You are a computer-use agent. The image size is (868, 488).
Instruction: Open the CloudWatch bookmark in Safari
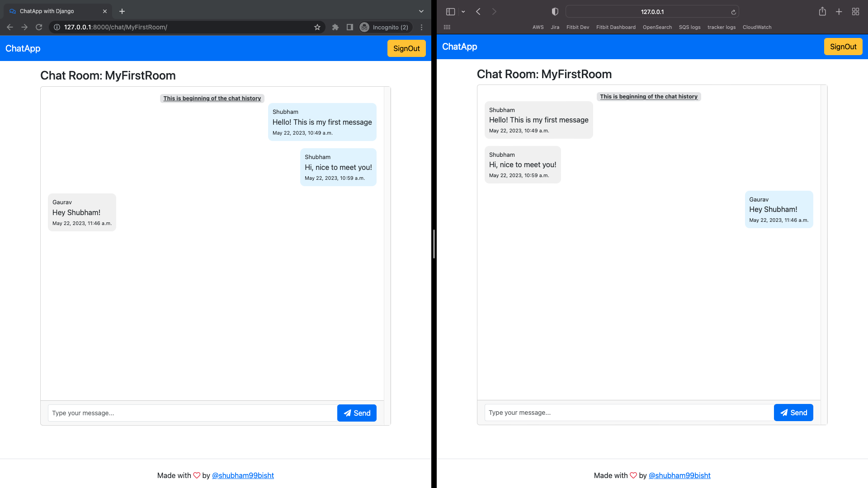(x=757, y=27)
